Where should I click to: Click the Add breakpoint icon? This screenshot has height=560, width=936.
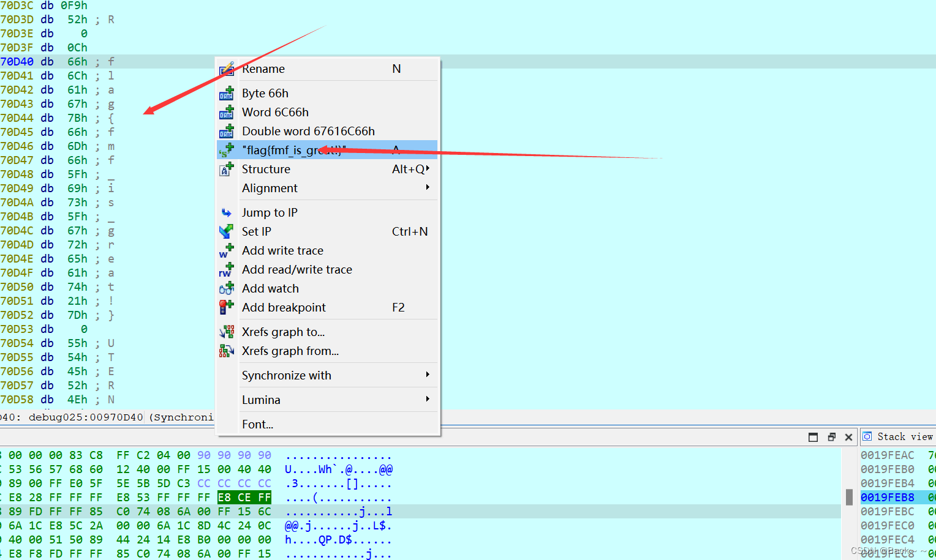coord(227,307)
